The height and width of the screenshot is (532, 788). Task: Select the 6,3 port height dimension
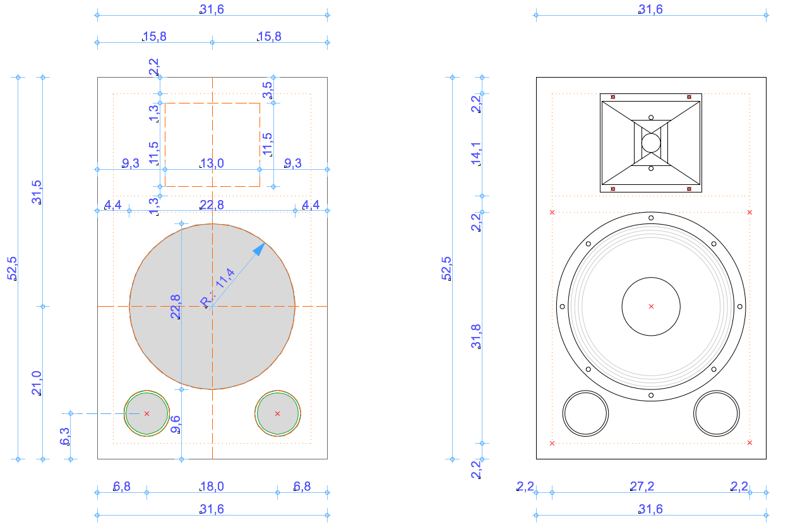64,436
